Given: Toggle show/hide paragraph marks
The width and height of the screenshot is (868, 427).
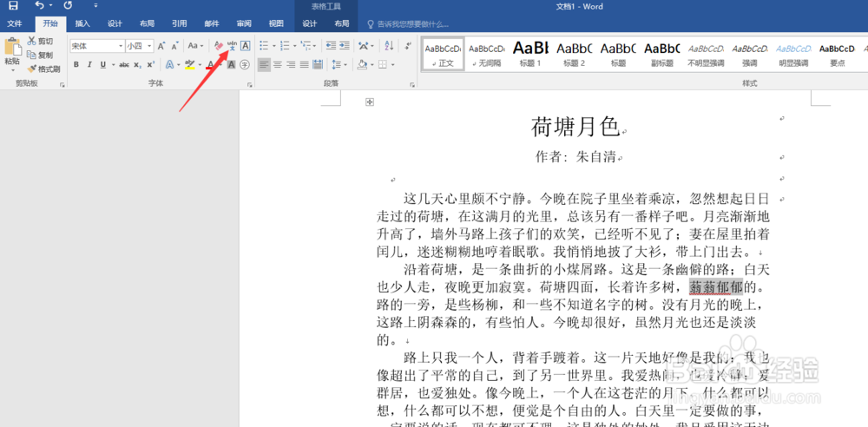Looking at the screenshot, I should pos(409,45).
